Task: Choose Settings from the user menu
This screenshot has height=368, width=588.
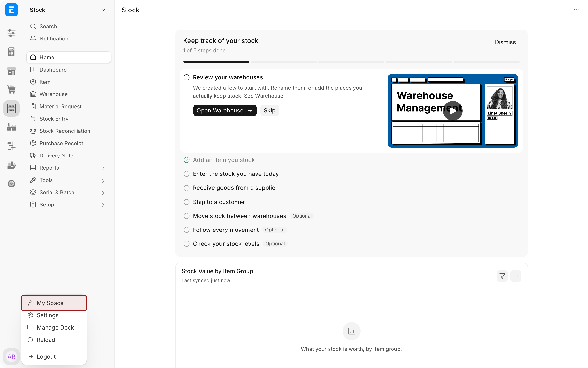Action: click(x=54, y=315)
